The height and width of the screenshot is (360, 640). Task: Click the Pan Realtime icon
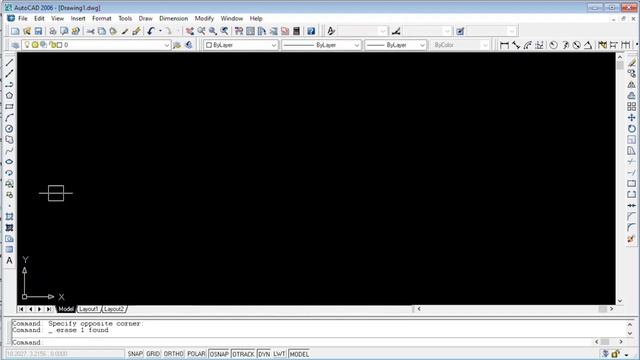click(190, 31)
